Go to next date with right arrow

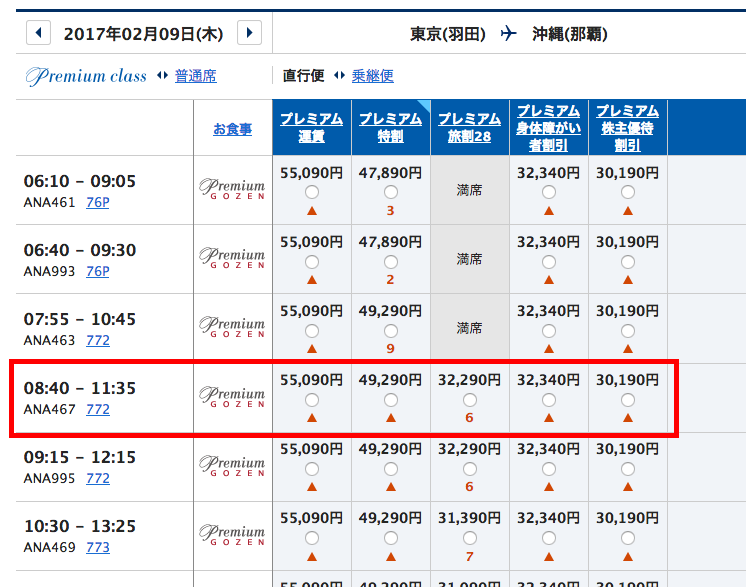(x=250, y=33)
